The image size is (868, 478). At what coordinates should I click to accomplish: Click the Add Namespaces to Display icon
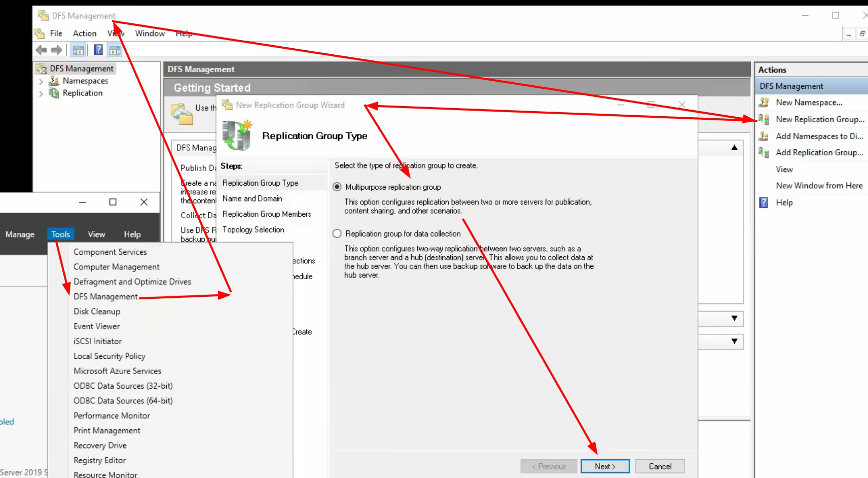(764, 136)
